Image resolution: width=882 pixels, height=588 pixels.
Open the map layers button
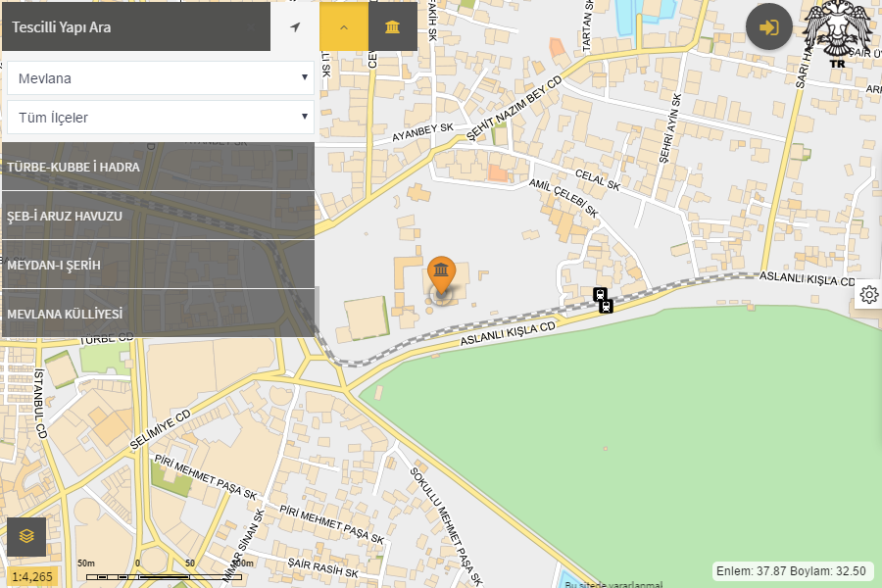click(26, 536)
